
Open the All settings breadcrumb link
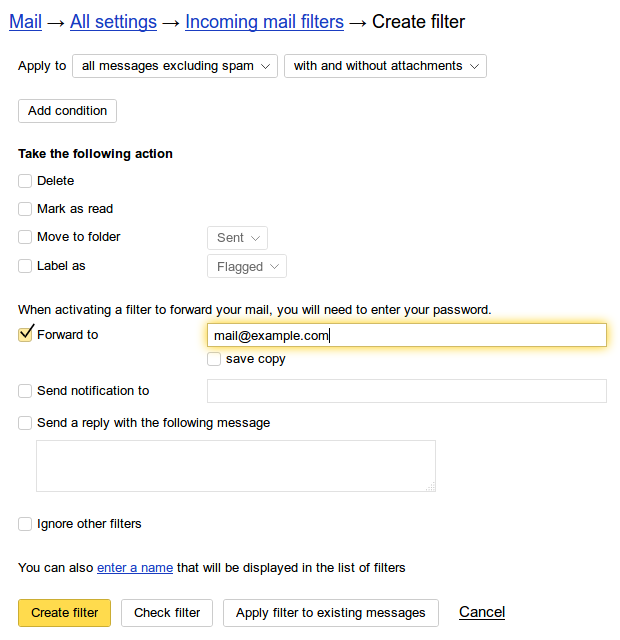[x=113, y=22]
